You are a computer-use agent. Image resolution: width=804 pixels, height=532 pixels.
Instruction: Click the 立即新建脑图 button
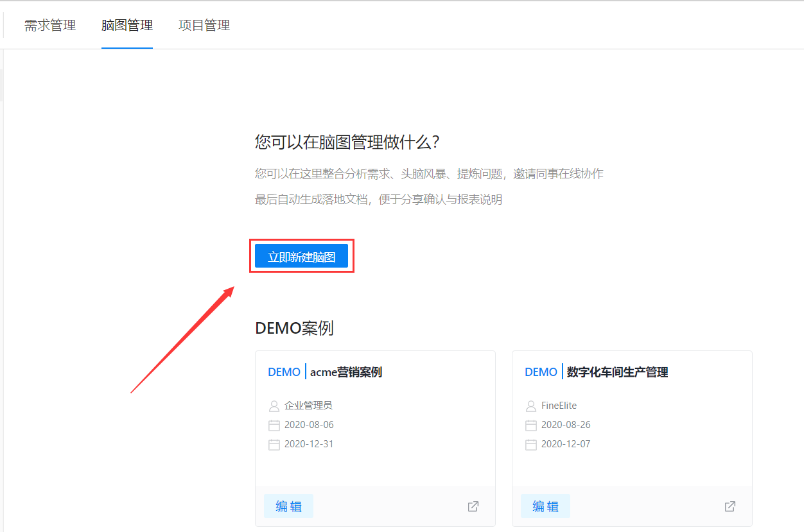click(x=301, y=255)
